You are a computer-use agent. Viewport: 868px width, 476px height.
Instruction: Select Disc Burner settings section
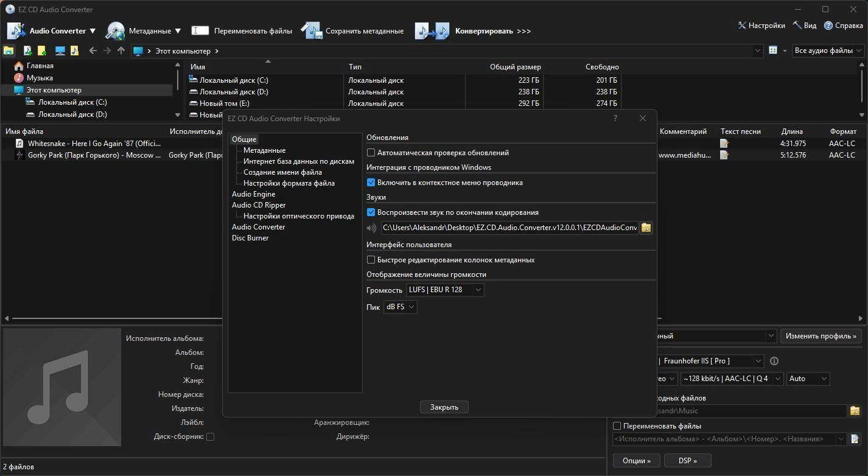click(x=250, y=238)
